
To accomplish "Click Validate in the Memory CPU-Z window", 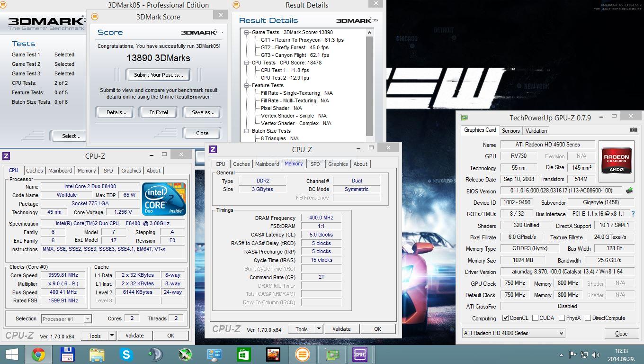I will pyautogui.click(x=341, y=329).
